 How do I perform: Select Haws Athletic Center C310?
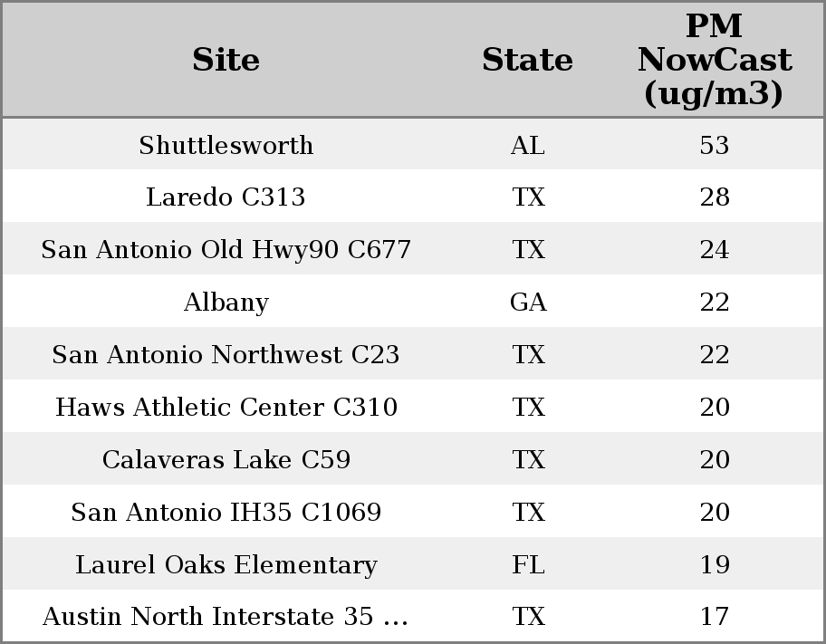click(226, 407)
